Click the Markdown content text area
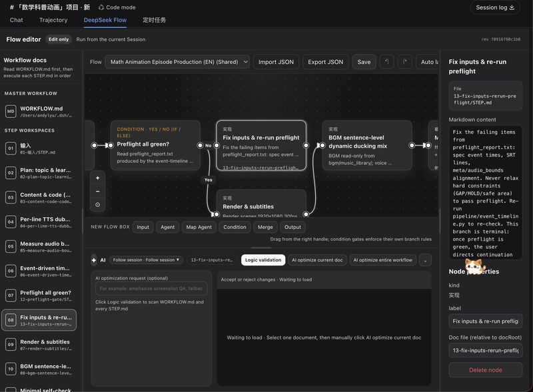The height and width of the screenshot is (392, 533). tap(486, 192)
